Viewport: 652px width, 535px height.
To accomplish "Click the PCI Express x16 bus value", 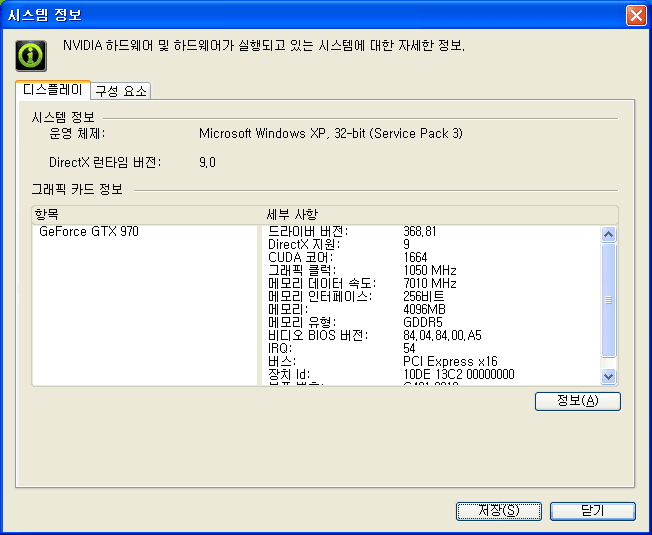I will (450, 361).
